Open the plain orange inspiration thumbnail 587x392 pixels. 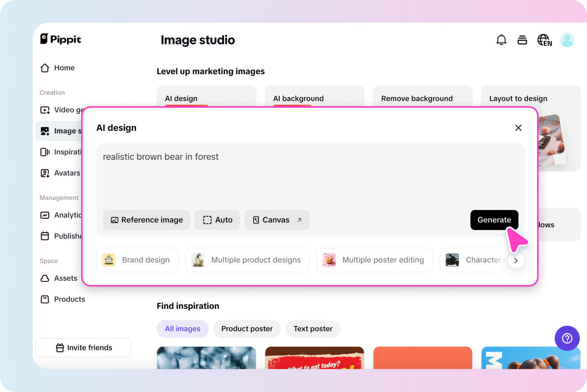(423, 358)
